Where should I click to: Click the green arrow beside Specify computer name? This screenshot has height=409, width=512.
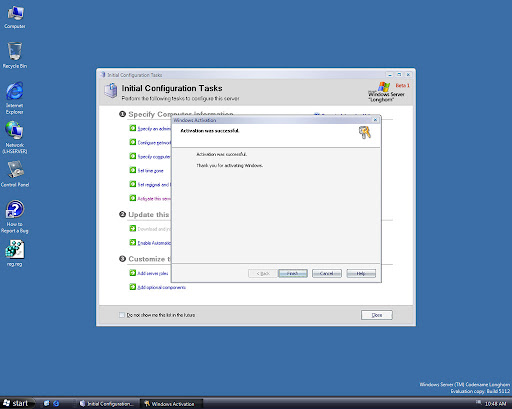click(x=133, y=156)
